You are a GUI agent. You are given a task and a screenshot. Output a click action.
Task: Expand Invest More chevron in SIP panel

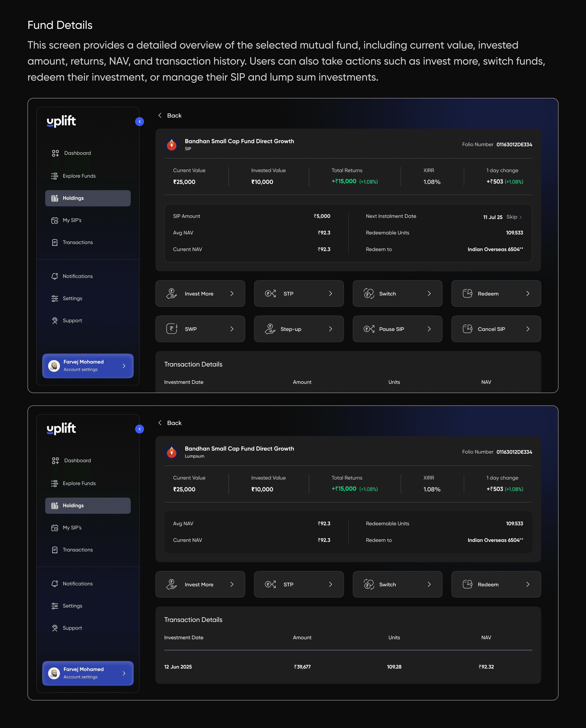click(x=232, y=293)
